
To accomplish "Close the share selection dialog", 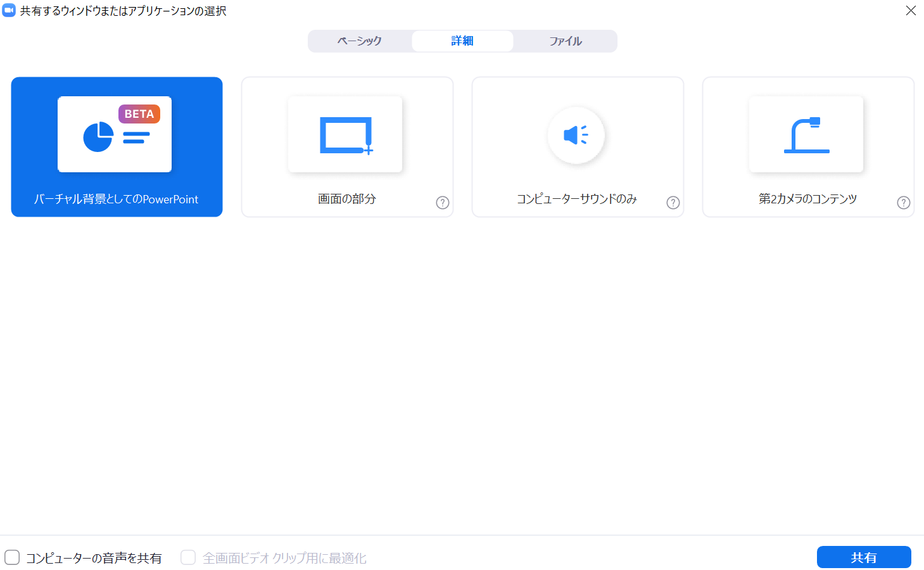I will 911,11.
